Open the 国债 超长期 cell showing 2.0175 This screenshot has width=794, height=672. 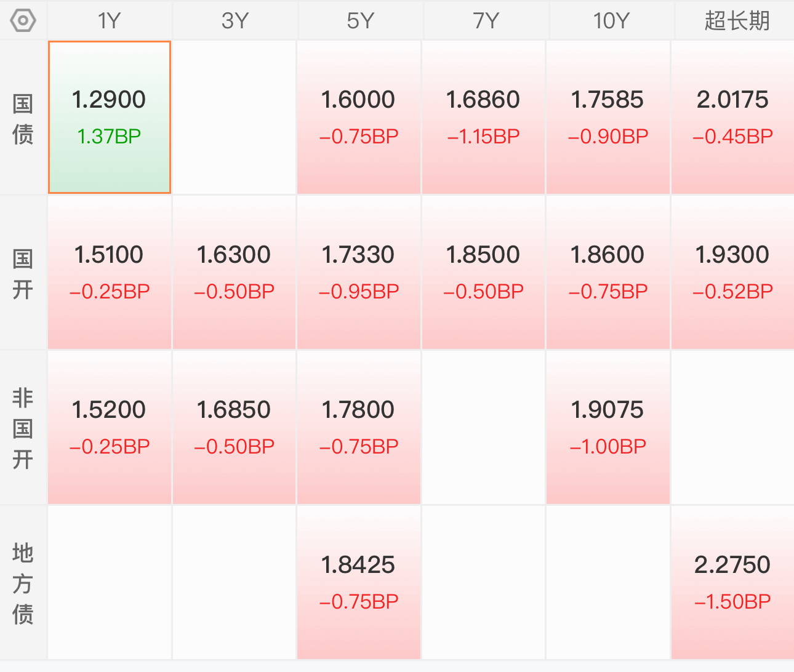(732, 118)
